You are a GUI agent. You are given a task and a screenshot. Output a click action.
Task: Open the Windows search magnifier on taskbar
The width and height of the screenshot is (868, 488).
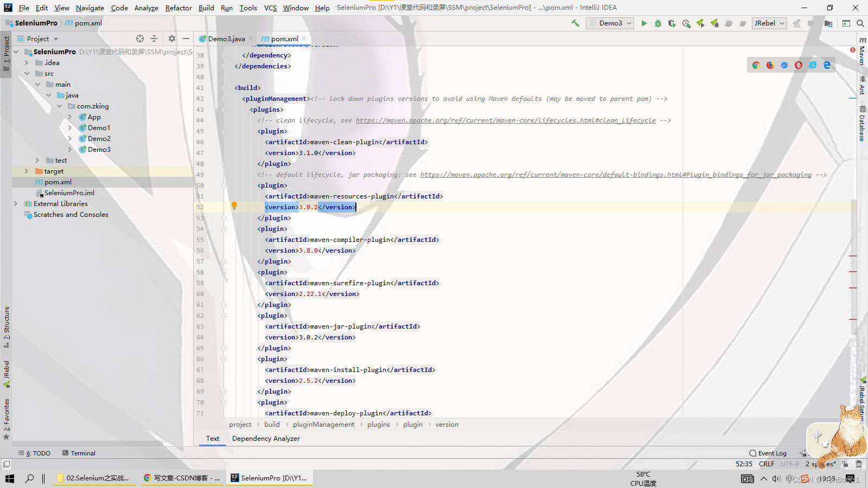[29, 478]
